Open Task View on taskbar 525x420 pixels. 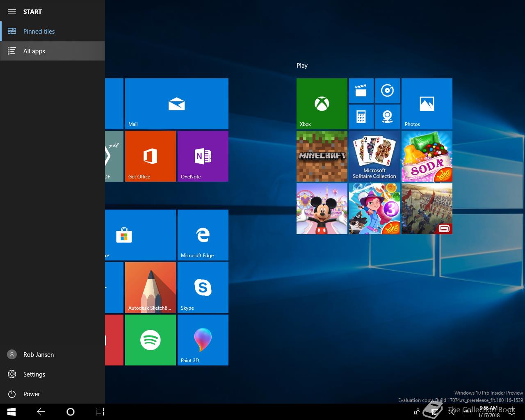(100, 412)
